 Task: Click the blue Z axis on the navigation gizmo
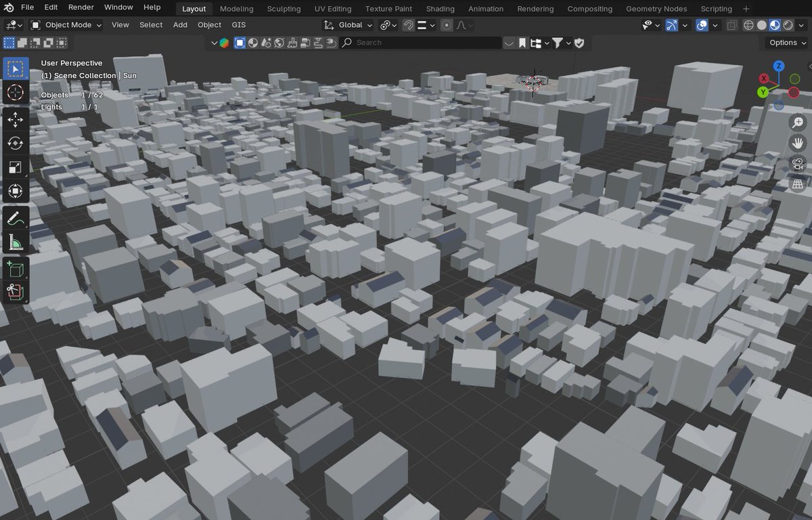tap(779, 66)
